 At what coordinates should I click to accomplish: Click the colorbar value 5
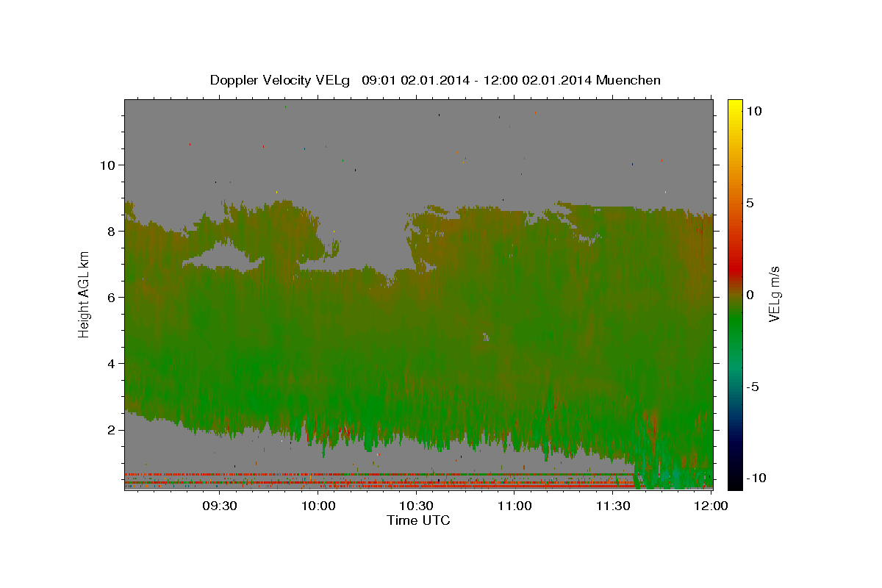750,202
